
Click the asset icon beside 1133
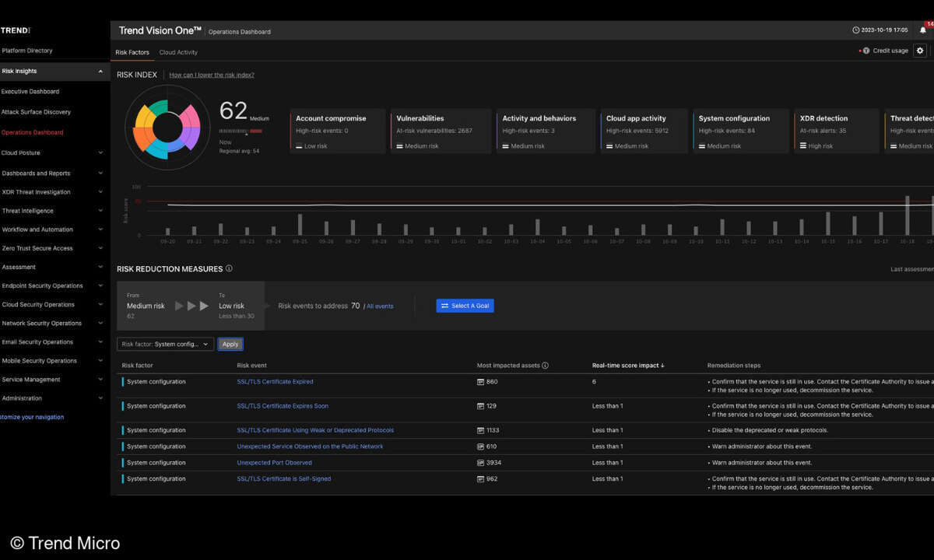click(x=480, y=430)
